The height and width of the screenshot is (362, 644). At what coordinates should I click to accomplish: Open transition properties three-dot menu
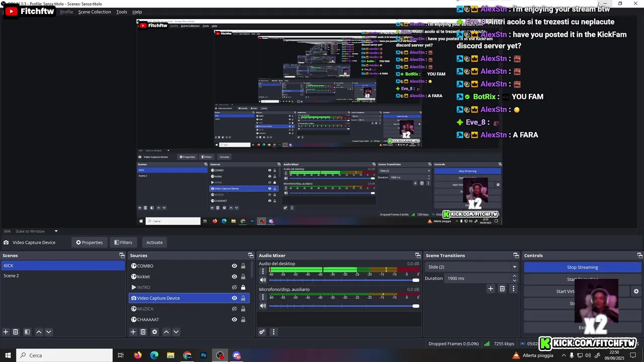pos(513,289)
